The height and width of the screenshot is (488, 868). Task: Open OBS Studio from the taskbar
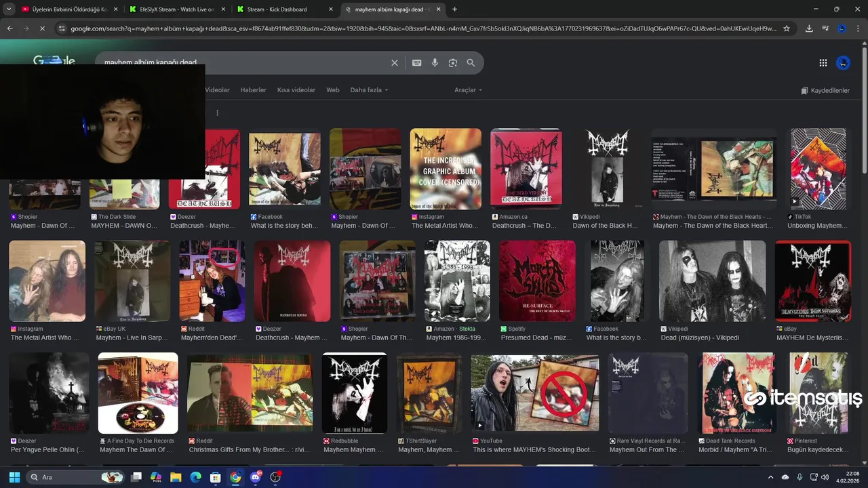pos(275,477)
